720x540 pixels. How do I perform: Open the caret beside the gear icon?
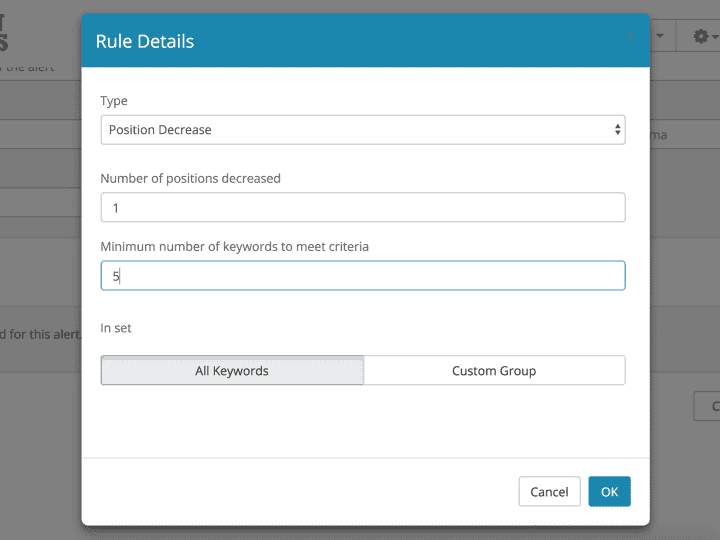[x=714, y=37]
